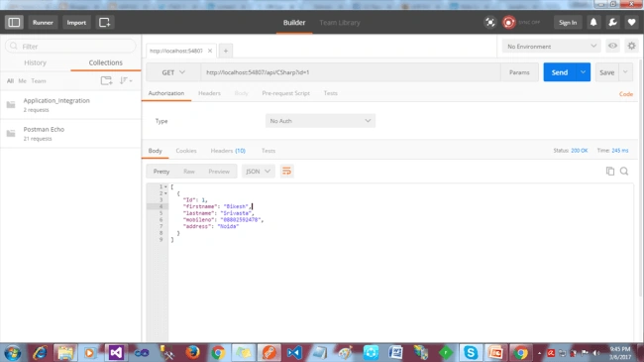Image resolution: width=644 pixels, height=362 pixels.
Task: Click the sync status icon
Action: [x=508, y=22]
